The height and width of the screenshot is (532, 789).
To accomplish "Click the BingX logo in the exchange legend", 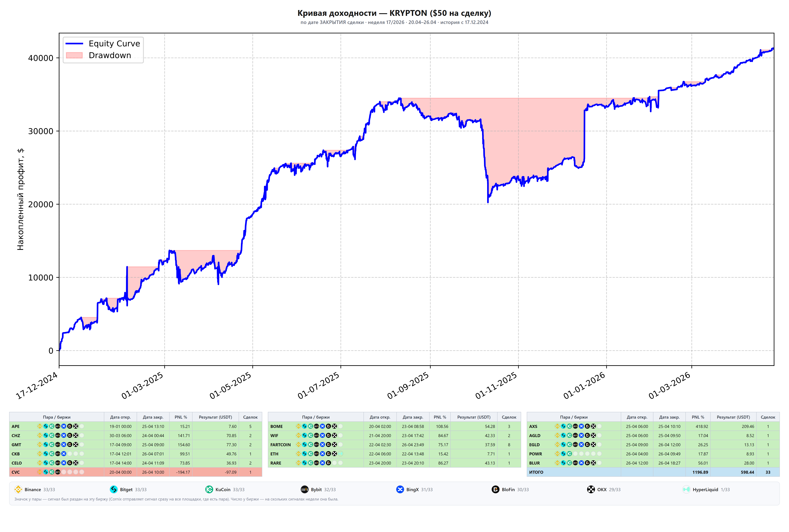I will pyautogui.click(x=400, y=489).
